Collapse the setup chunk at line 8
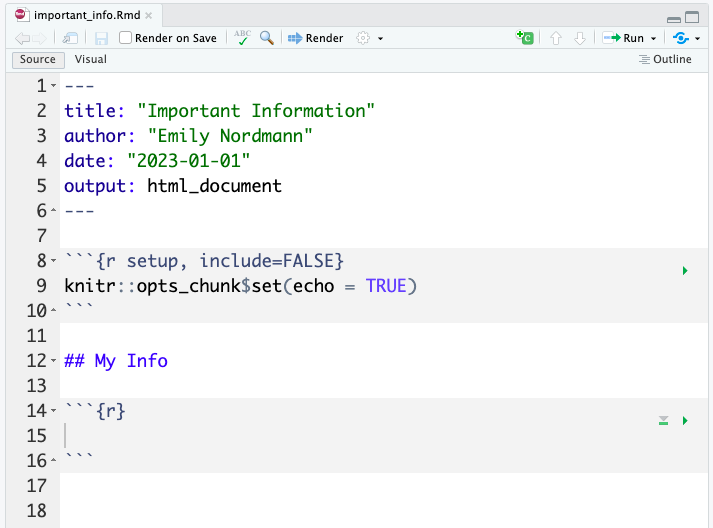 click(x=54, y=261)
